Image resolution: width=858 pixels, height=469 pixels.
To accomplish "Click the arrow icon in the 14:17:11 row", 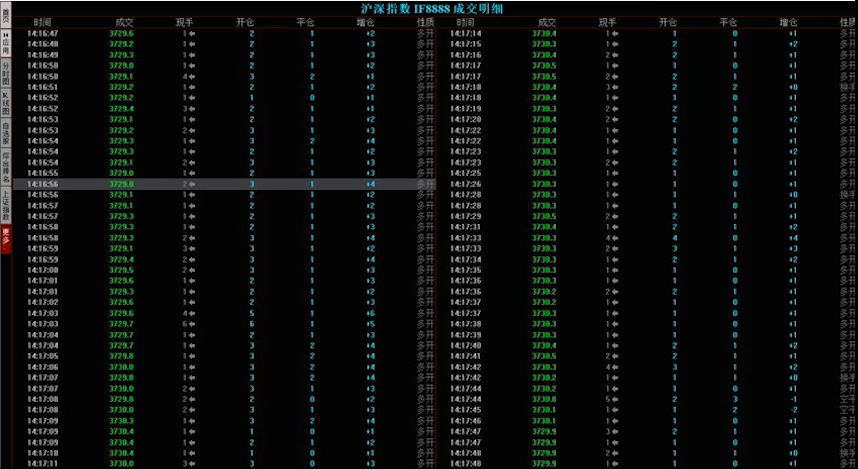I will click(190, 463).
